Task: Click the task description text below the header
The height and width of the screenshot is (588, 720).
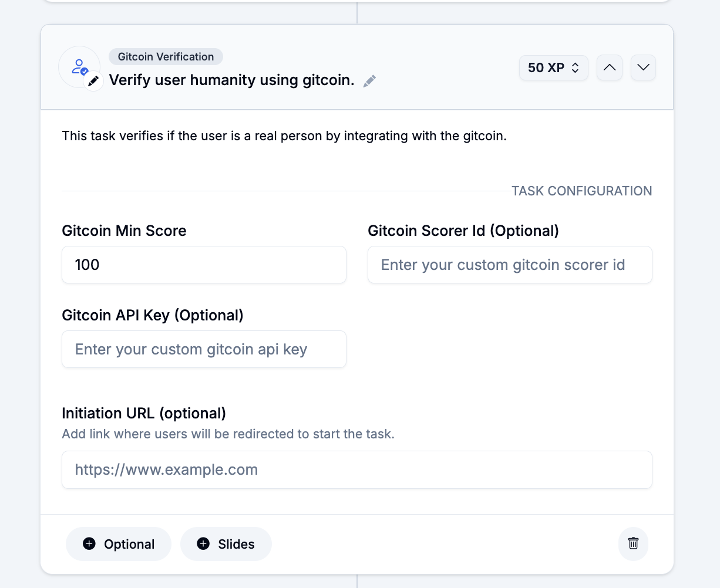Action: coord(284,136)
